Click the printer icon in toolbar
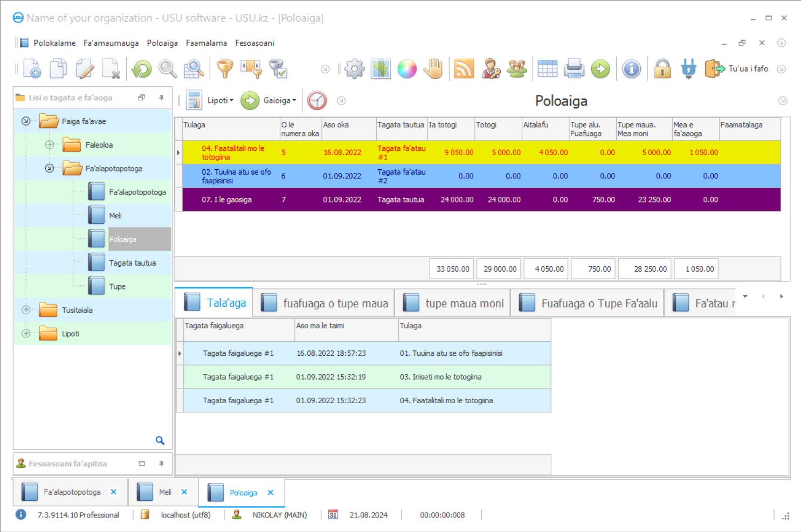 tap(574, 69)
